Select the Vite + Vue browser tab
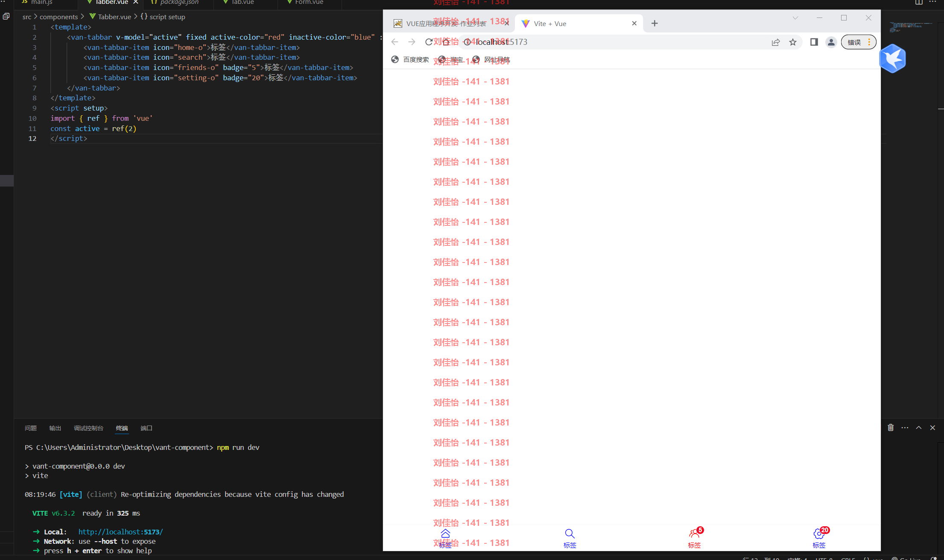The width and height of the screenshot is (944, 560). [578, 23]
